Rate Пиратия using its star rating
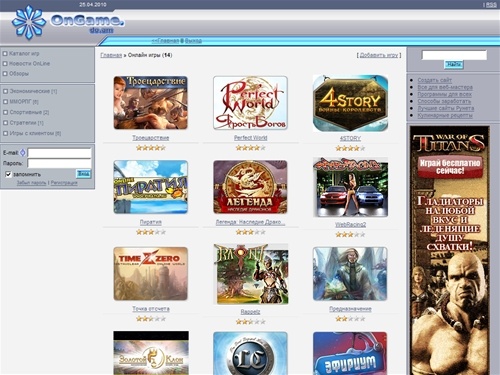Image resolution: width=500 pixels, height=375 pixels. click(151, 232)
